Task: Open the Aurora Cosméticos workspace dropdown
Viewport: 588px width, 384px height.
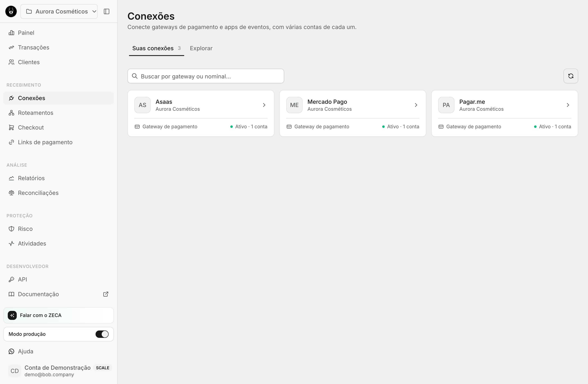Action: tap(59, 11)
